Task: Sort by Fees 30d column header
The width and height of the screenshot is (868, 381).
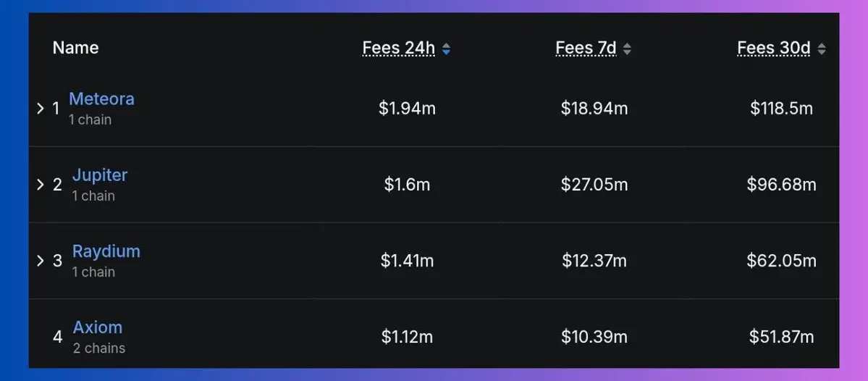Action: tap(774, 49)
